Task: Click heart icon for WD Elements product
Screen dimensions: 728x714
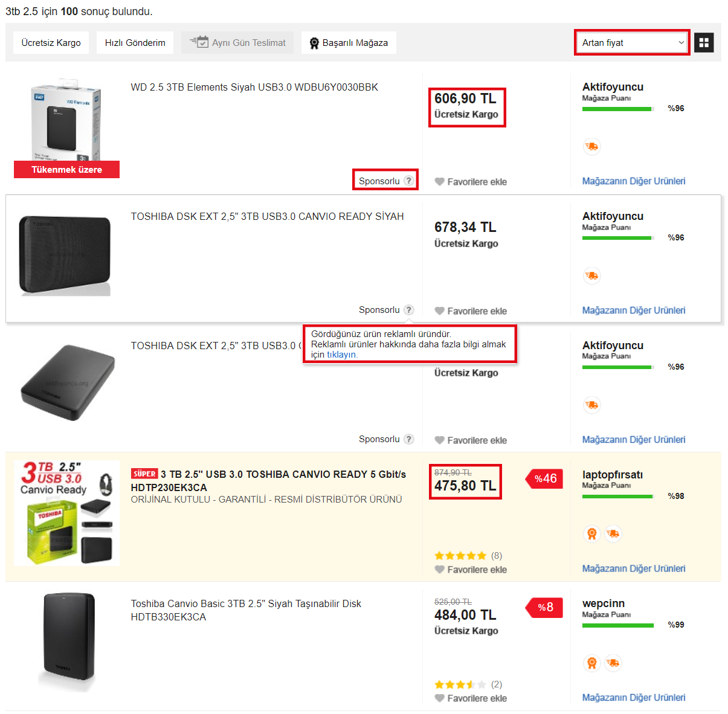Action: 440,182
